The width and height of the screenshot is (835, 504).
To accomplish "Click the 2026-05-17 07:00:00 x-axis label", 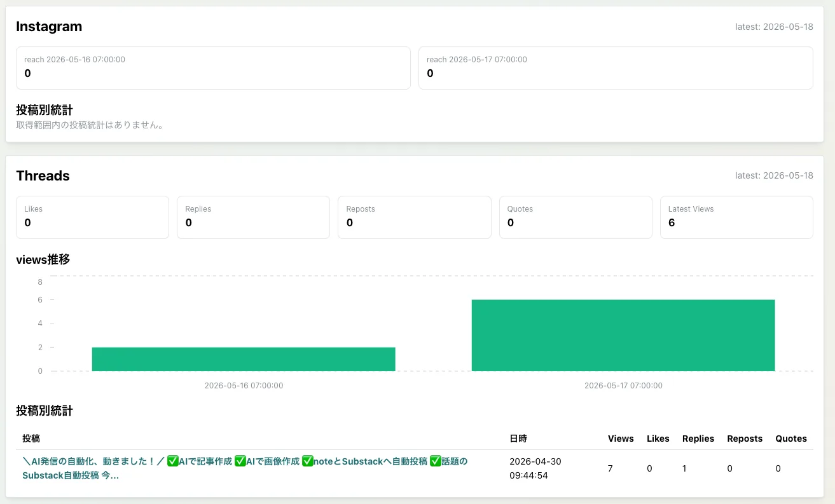I will tap(623, 385).
